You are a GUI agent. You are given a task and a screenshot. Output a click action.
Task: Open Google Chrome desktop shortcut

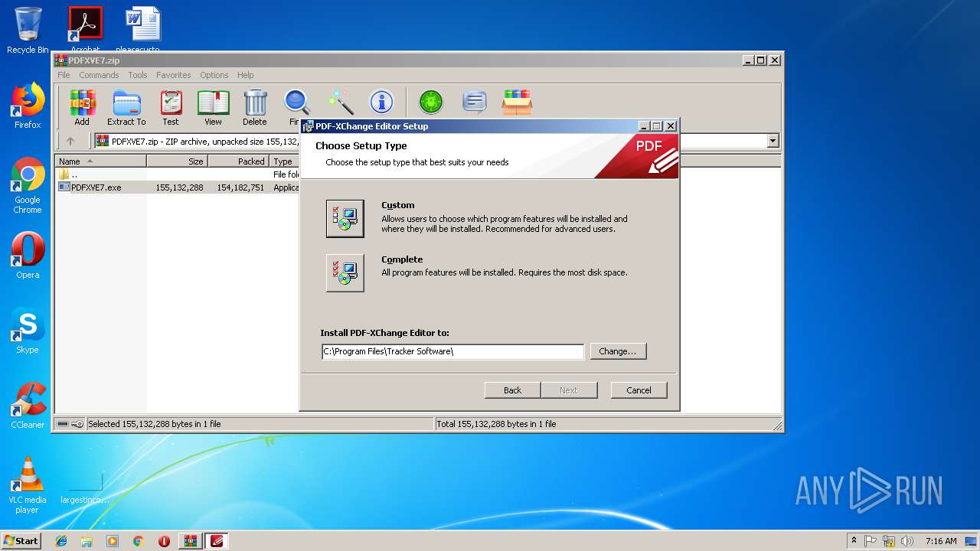(x=28, y=186)
